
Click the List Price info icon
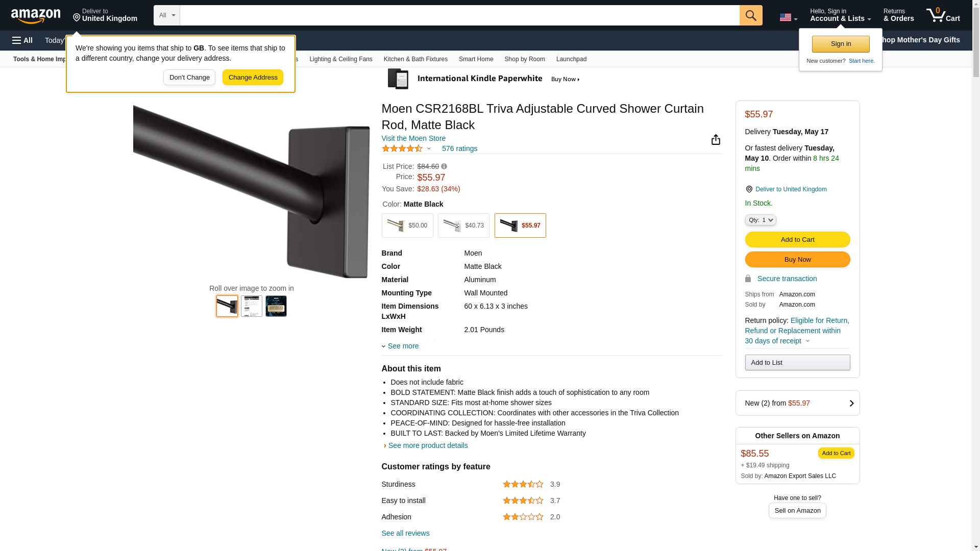point(444,166)
